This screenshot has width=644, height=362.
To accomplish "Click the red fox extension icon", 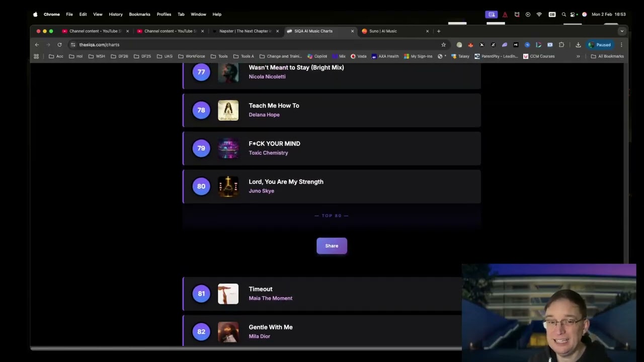I will (470, 45).
